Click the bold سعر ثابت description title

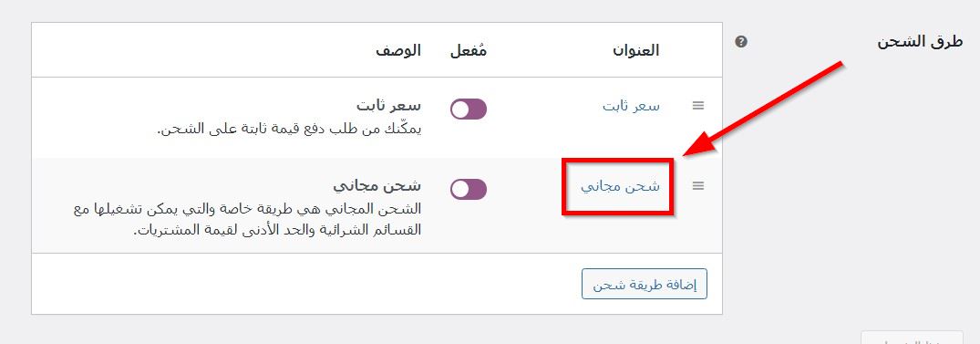(x=388, y=106)
